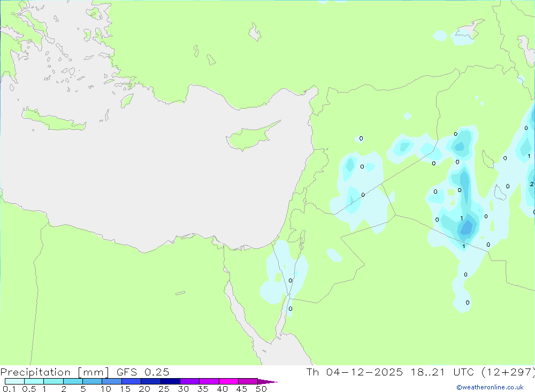Screen dimensions: 535x392
Task: Click the arrow tip beyond 50 mm on legend
Action: [x=267, y=381]
